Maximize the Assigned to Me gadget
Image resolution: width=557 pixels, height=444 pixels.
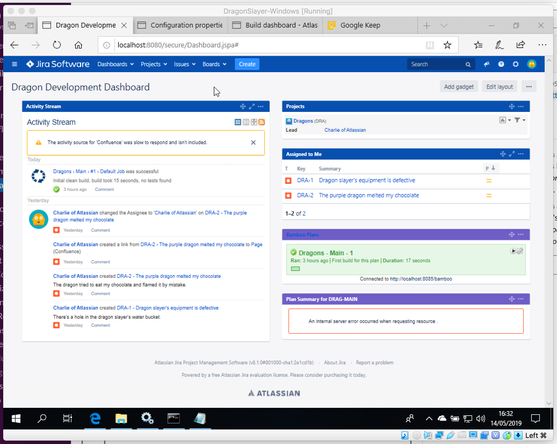(512, 154)
